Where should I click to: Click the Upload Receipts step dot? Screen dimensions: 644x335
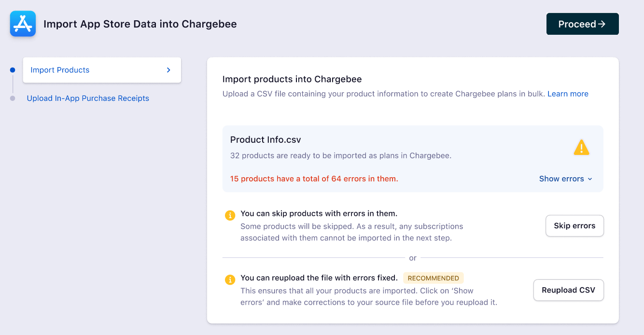click(x=13, y=98)
